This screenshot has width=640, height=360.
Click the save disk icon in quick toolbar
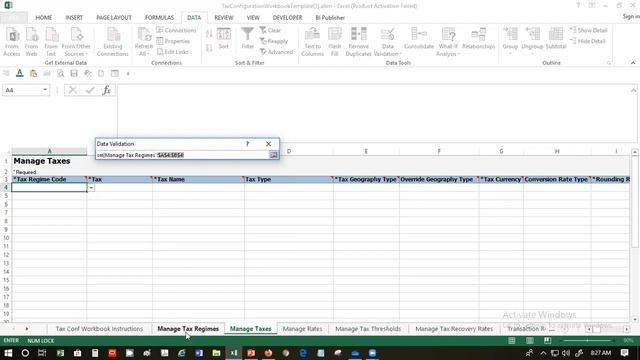(x=74, y=73)
